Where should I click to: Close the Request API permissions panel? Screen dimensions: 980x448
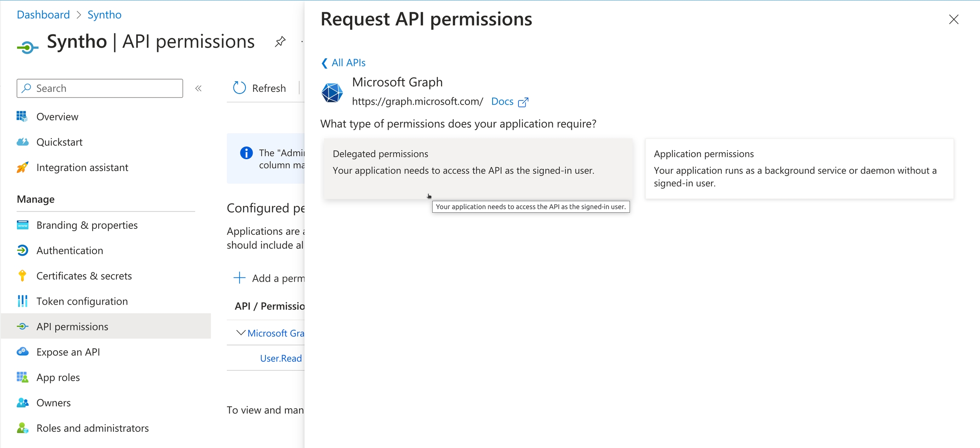click(x=954, y=20)
